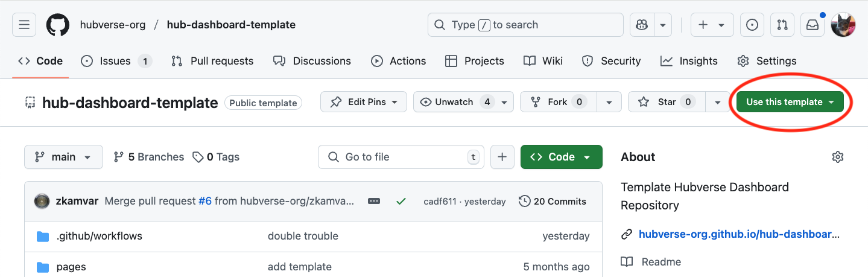Expand the Star lists dropdown arrow
Viewport: 868px width, 277px height.
coord(718,102)
